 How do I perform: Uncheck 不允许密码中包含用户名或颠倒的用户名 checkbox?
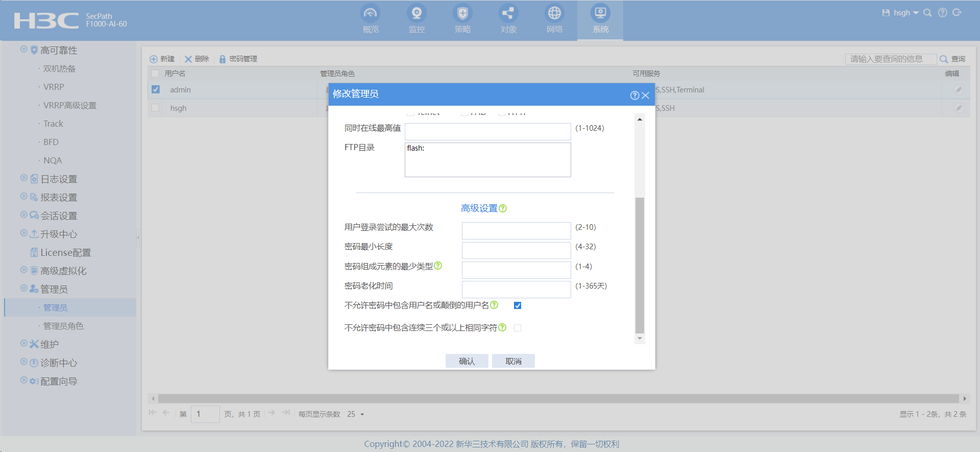pos(518,305)
